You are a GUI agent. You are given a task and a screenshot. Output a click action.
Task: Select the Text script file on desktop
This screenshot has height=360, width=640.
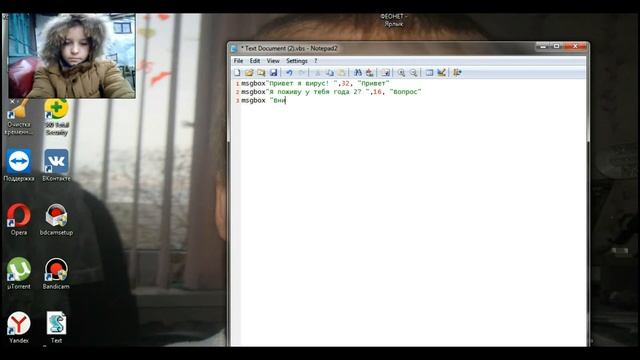coord(56,327)
